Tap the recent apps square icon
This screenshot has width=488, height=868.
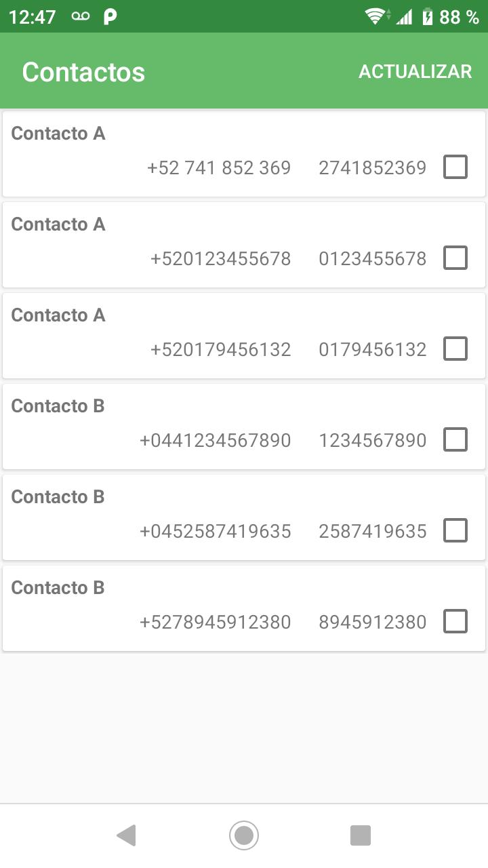point(361,835)
